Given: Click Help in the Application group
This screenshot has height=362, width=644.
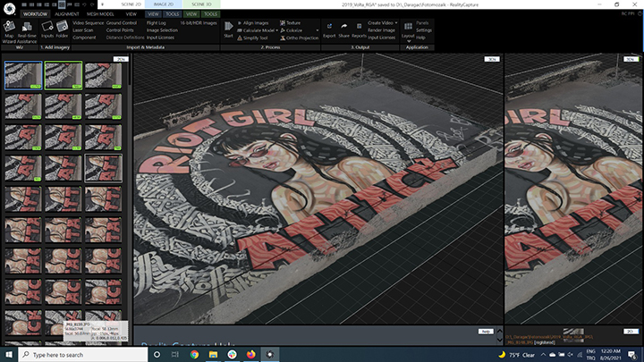Looking at the screenshot, I should tap(420, 38).
